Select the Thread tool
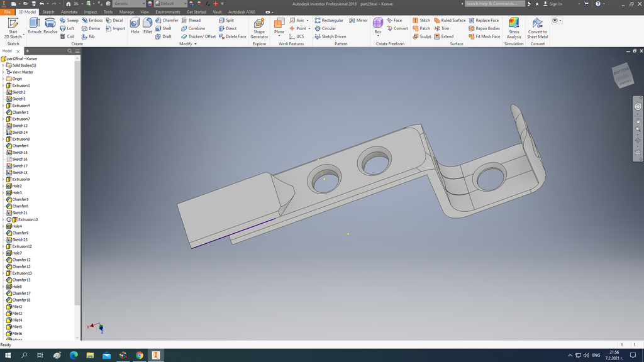The width and height of the screenshot is (644, 362). pos(191,20)
